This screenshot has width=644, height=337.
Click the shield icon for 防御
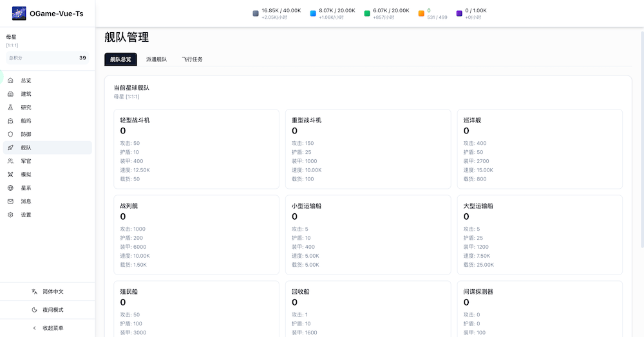[10, 135]
